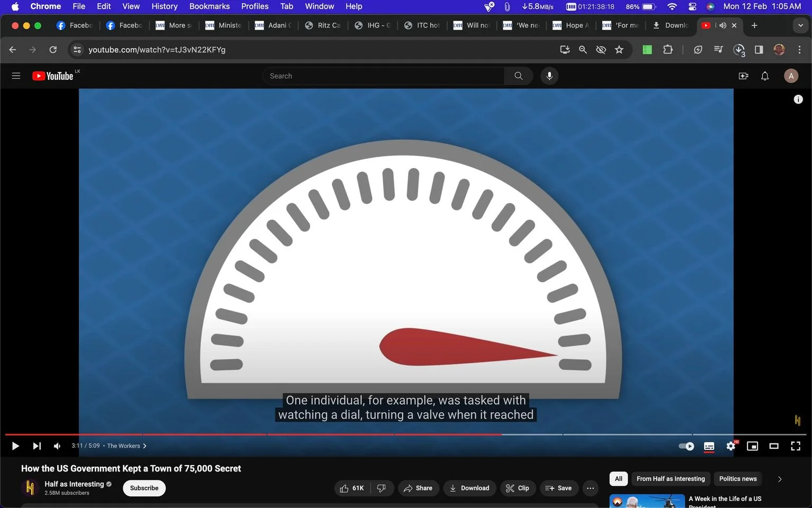This screenshot has width=812, height=508.
Task: Play the paused YouTube video
Action: pyautogui.click(x=15, y=446)
